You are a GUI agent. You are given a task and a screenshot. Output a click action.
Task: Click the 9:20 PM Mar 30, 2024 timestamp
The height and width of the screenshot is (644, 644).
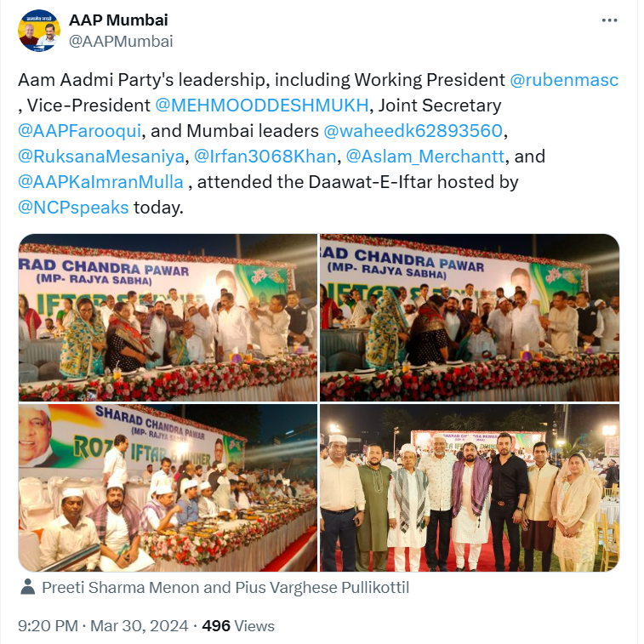(103, 626)
